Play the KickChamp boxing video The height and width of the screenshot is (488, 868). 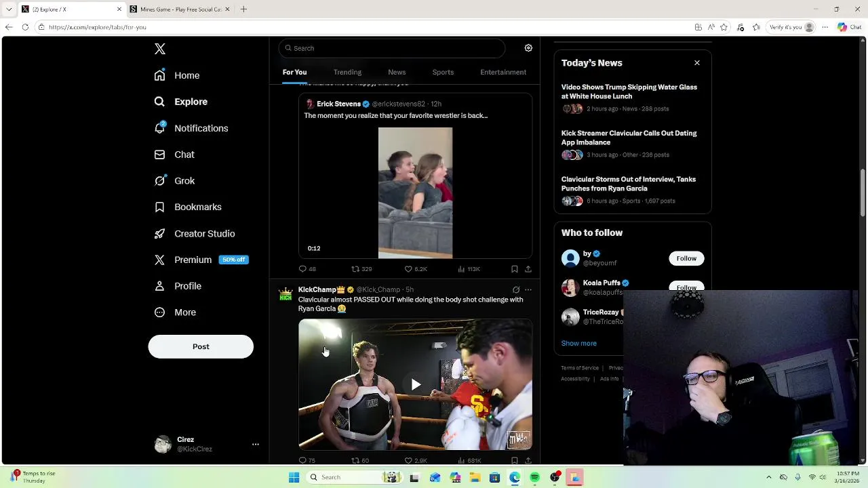click(416, 384)
